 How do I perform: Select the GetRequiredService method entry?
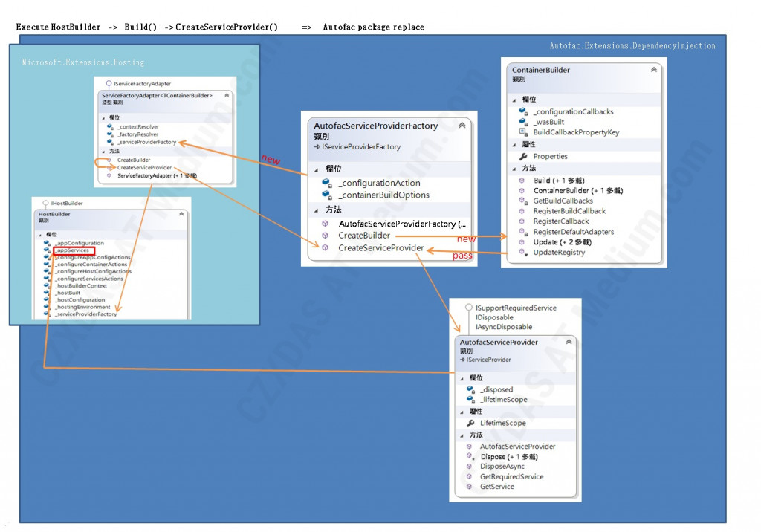(511, 477)
